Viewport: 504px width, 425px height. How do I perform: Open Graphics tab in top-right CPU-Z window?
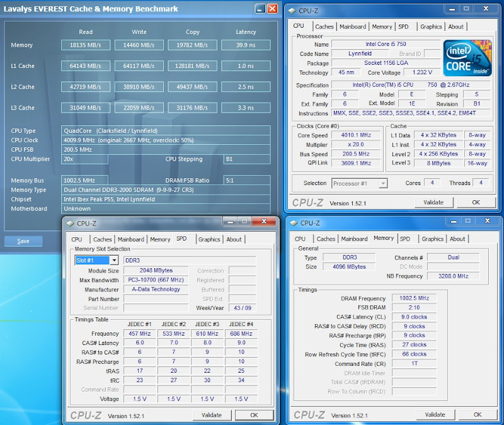pyautogui.click(x=431, y=26)
